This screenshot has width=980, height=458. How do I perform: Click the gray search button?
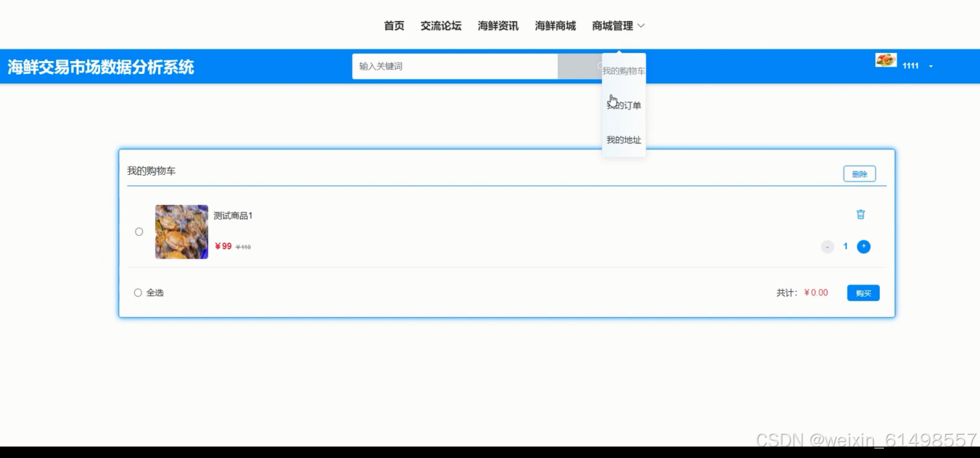click(x=580, y=67)
